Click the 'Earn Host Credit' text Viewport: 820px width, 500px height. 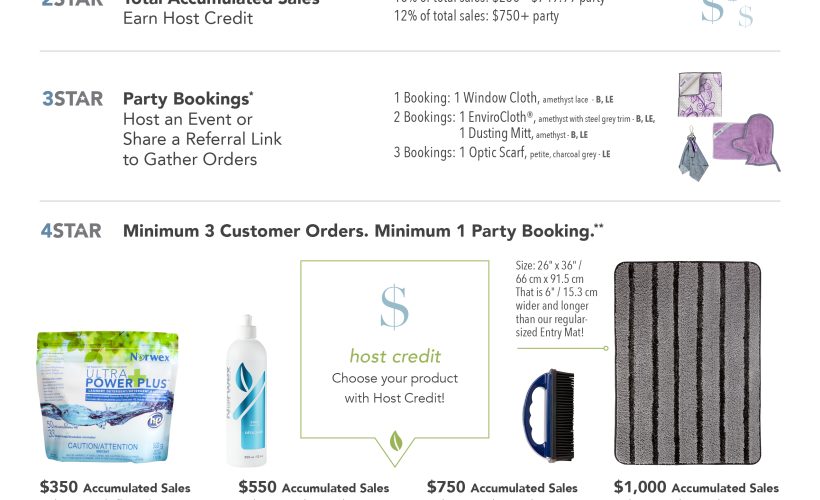(188, 18)
